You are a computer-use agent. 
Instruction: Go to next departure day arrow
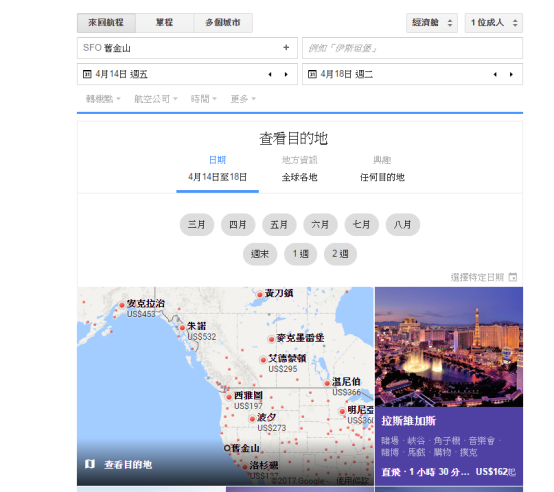click(286, 74)
